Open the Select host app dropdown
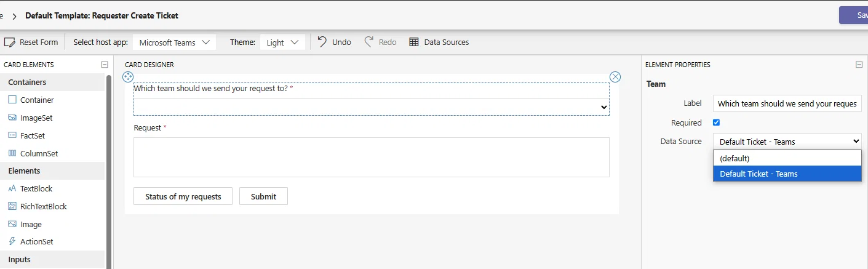Screen dimensions: 868x269 coord(174,42)
